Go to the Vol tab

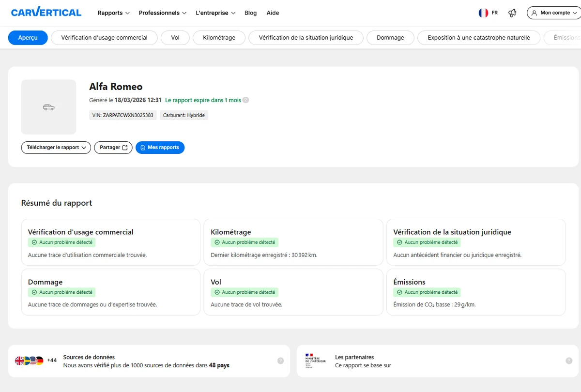(175, 38)
